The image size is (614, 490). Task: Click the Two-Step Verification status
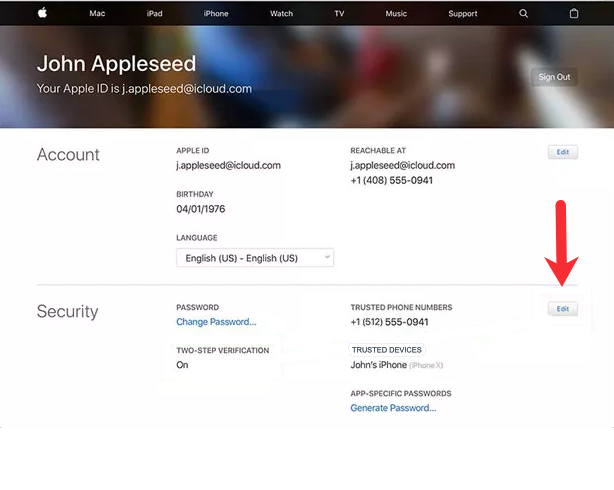(182, 365)
